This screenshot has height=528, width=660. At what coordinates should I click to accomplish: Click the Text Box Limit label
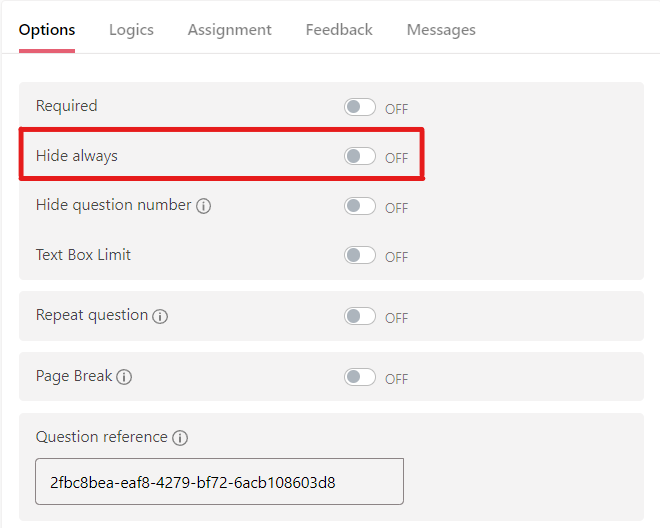click(x=83, y=255)
